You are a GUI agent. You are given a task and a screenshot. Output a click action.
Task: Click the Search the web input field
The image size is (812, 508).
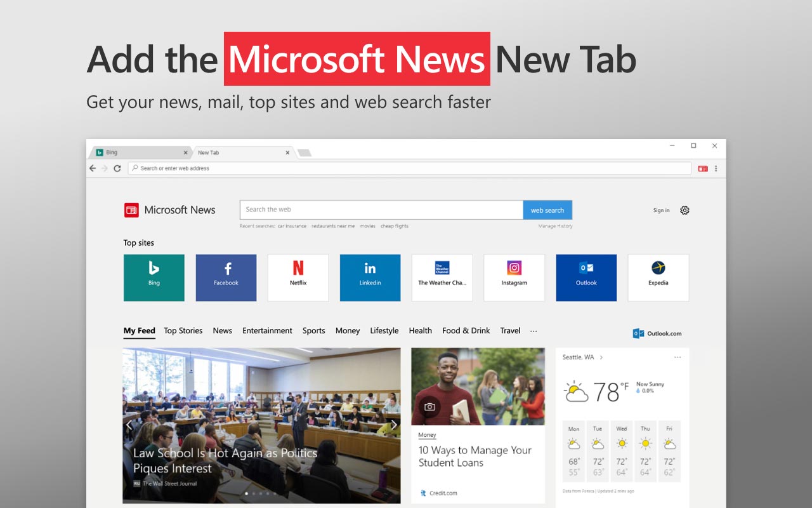coord(381,210)
